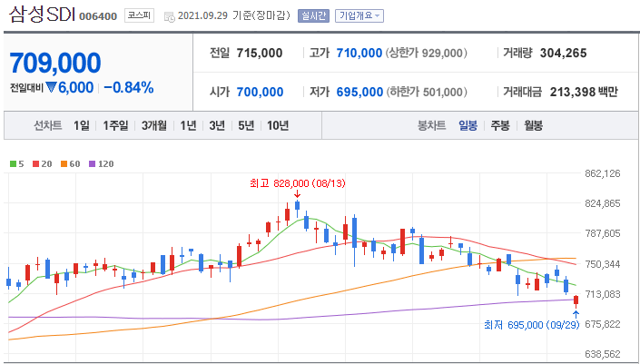Click the 삼성SDI stock name heading

(x=42, y=15)
